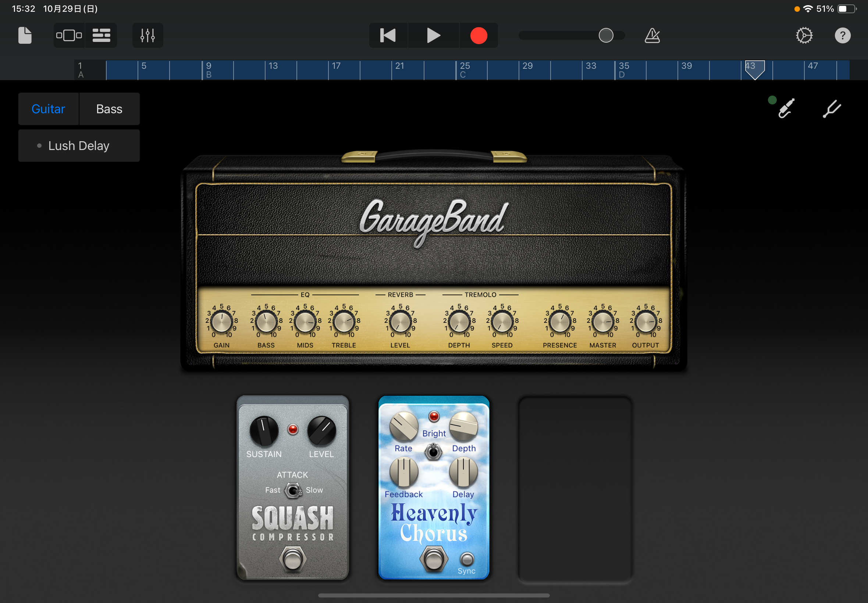Tap section C marker at bar 25
Viewport: 868px width, 603px height.
(463, 75)
